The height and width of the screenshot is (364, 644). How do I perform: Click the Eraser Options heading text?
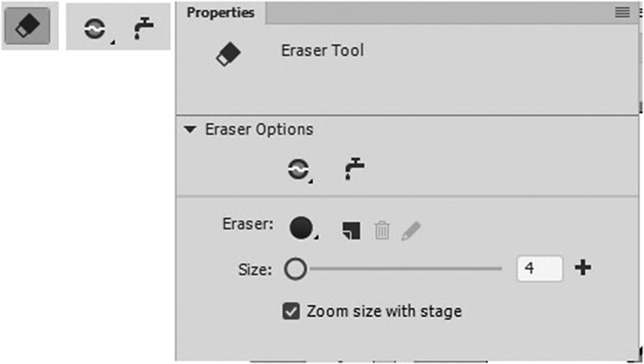coord(258,129)
